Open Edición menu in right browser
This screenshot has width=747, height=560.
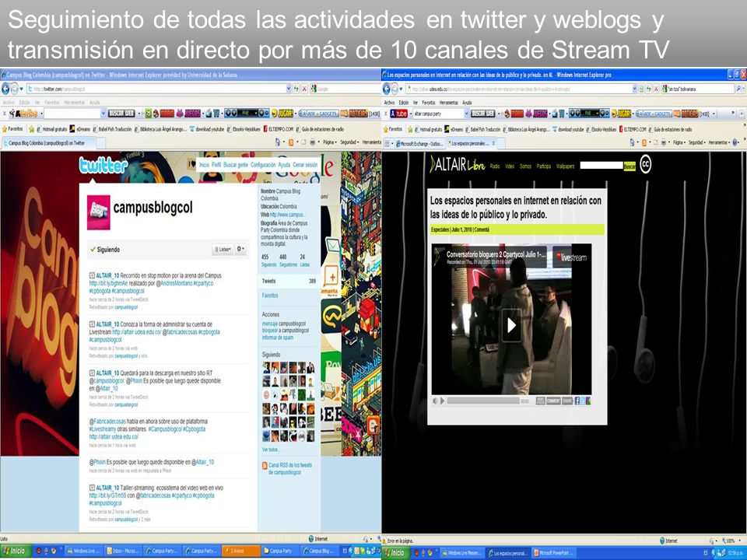(404, 103)
